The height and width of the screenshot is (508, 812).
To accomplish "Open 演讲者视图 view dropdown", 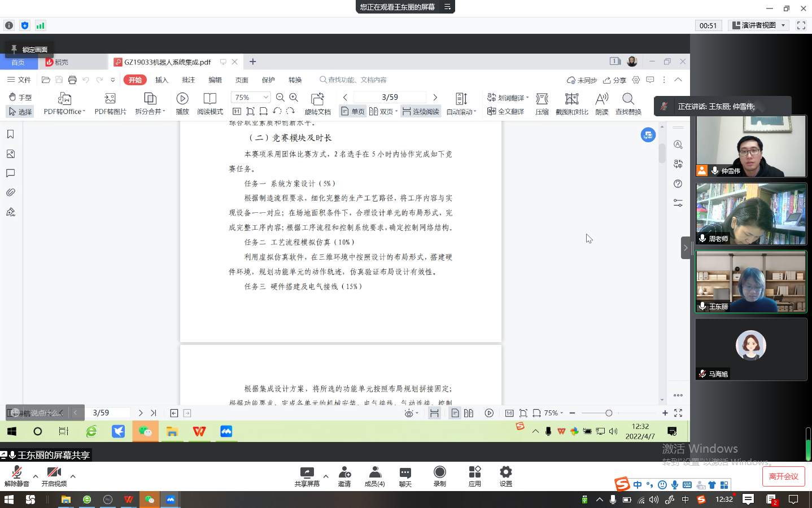I will [x=758, y=25].
